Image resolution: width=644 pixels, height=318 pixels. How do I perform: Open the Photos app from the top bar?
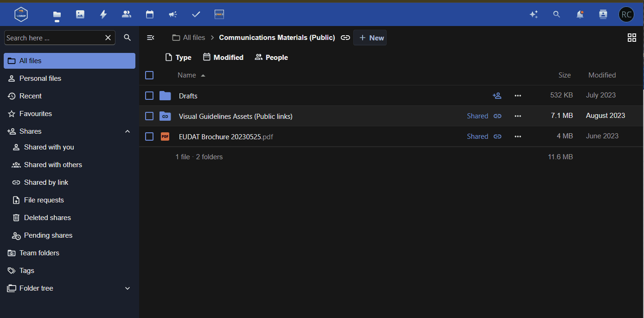tap(80, 14)
